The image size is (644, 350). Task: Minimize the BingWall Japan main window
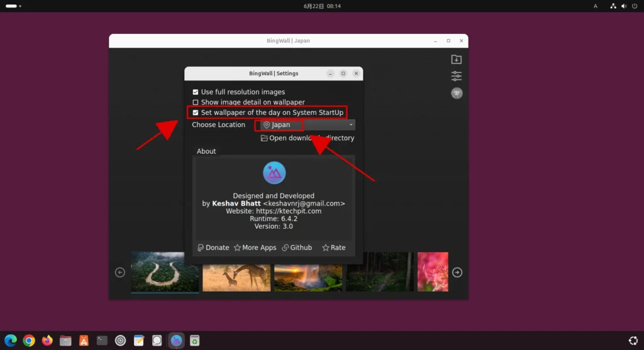coord(435,41)
